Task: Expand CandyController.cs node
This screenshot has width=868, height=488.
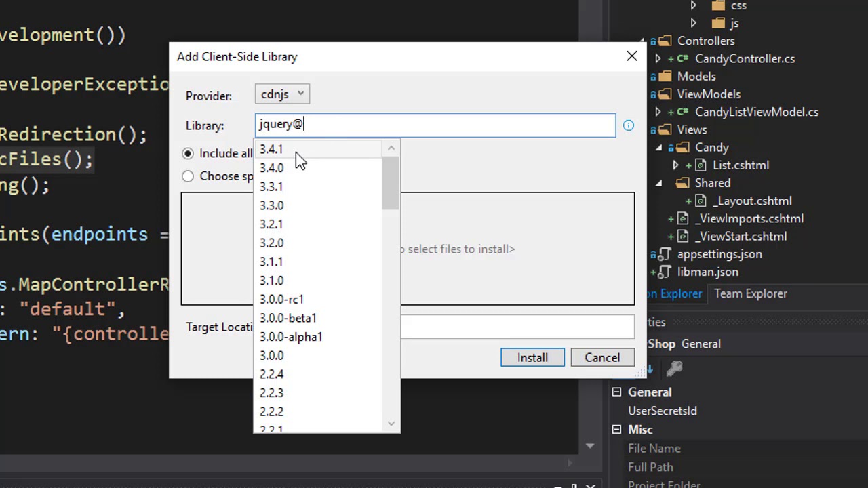Action: pyautogui.click(x=658, y=59)
